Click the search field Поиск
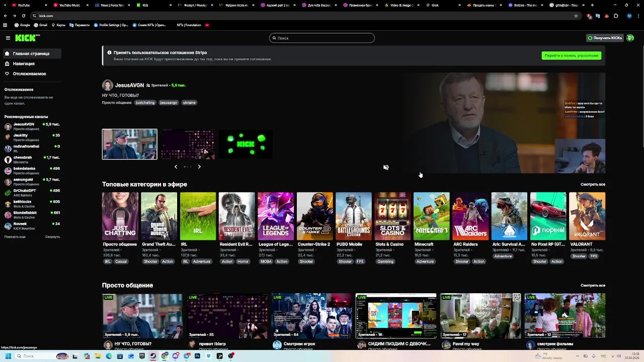The height and width of the screenshot is (362, 644). tap(322, 38)
